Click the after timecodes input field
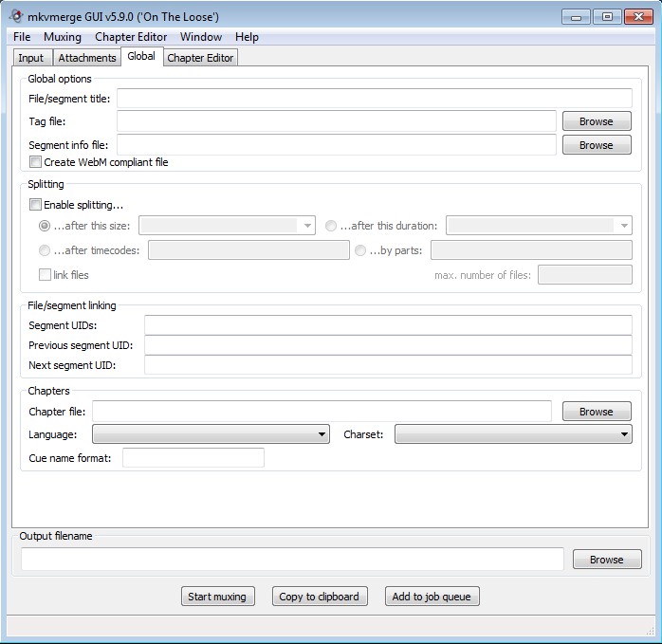The width and height of the screenshot is (662, 644). coord(248,250)
